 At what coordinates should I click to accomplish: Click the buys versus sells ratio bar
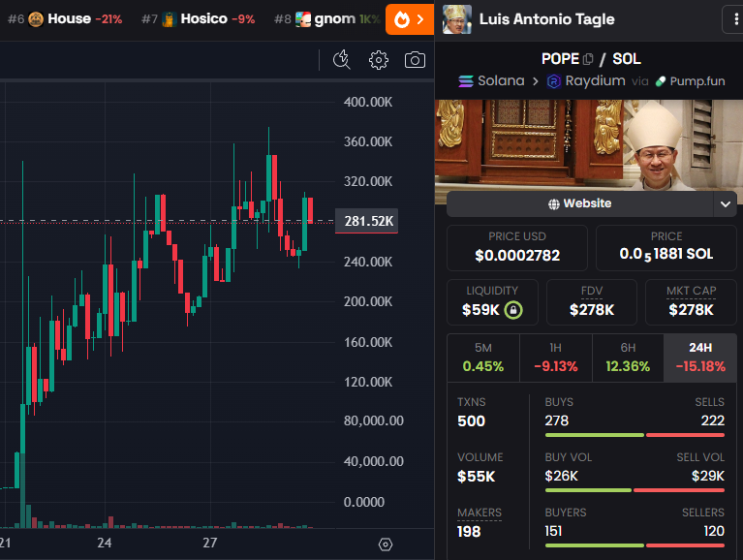[635, 435]
